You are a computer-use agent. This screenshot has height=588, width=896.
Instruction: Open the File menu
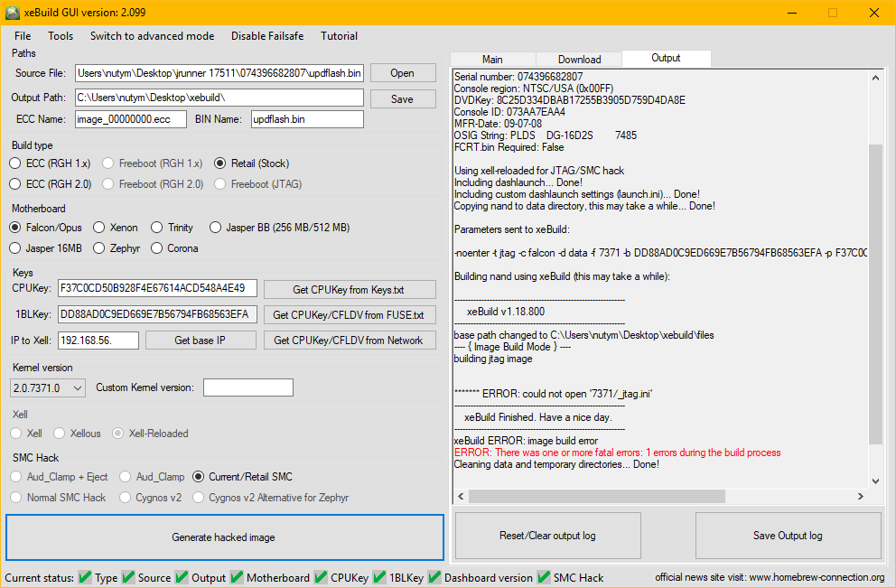click(x=23, y=36)
